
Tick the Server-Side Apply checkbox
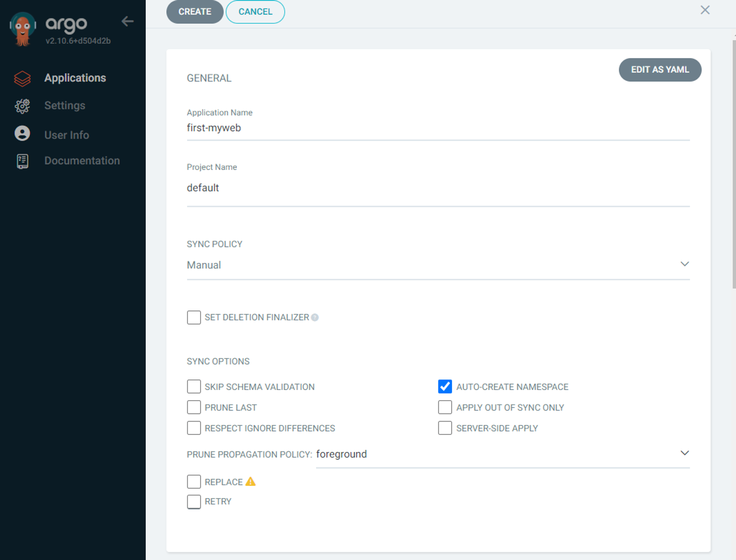pyautogui.click(x=445, y=428)
